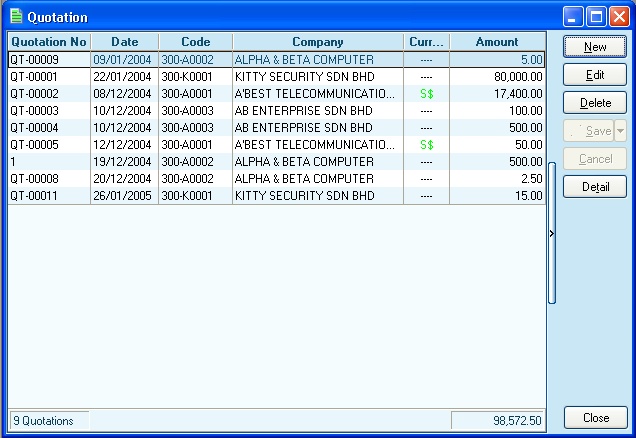Sort by Amount column header

coord(497,42)
